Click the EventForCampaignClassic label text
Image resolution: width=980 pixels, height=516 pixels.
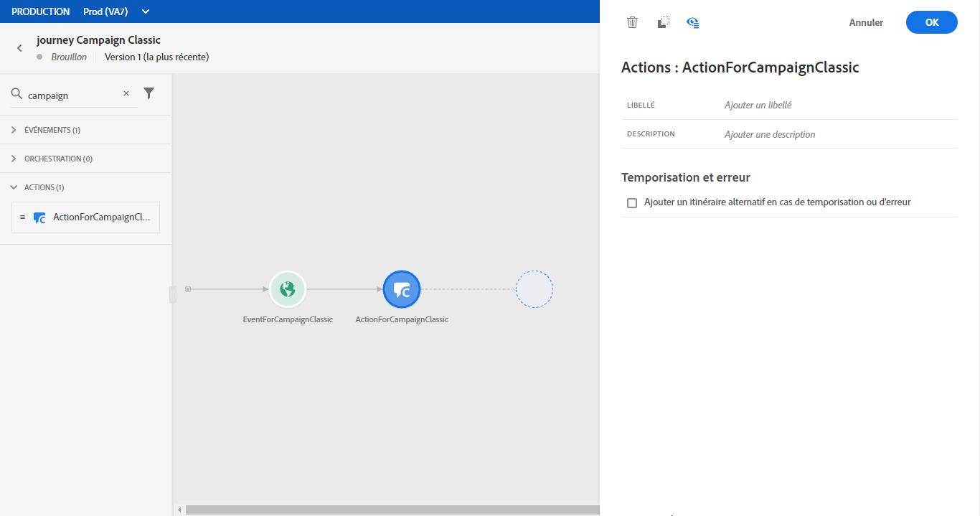(x=288, y=319)
